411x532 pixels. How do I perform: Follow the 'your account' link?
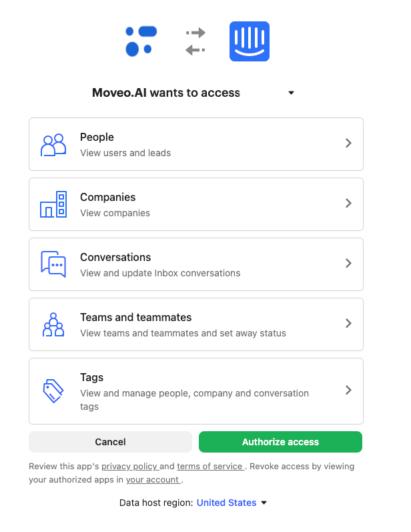click(153, 479)
